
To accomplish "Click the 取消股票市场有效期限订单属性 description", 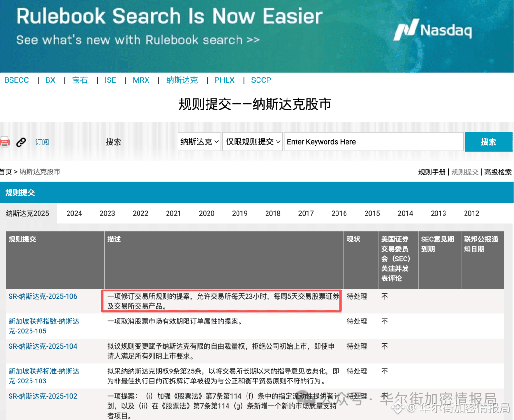I will 176,321.
